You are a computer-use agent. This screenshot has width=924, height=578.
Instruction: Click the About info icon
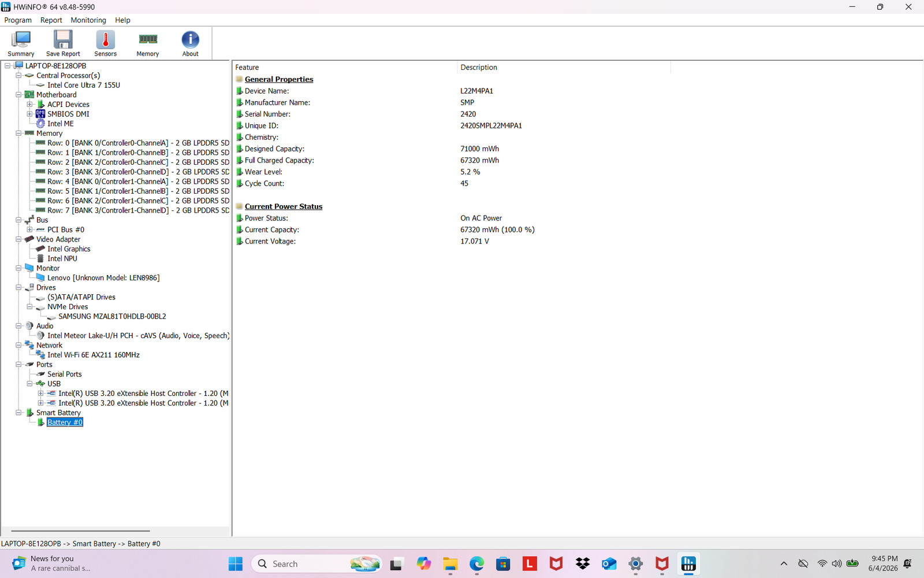[x=190, y=43]
